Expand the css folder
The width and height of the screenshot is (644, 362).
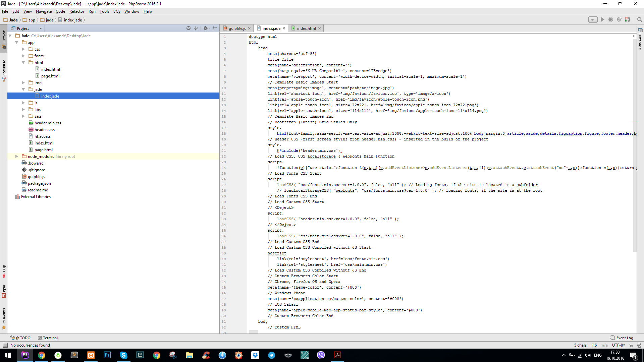[23, 49]
